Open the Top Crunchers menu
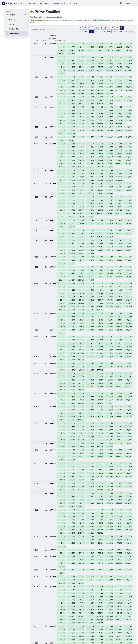Screen dimensions: 138x644 pyautogui.click(x=45, y=3)
